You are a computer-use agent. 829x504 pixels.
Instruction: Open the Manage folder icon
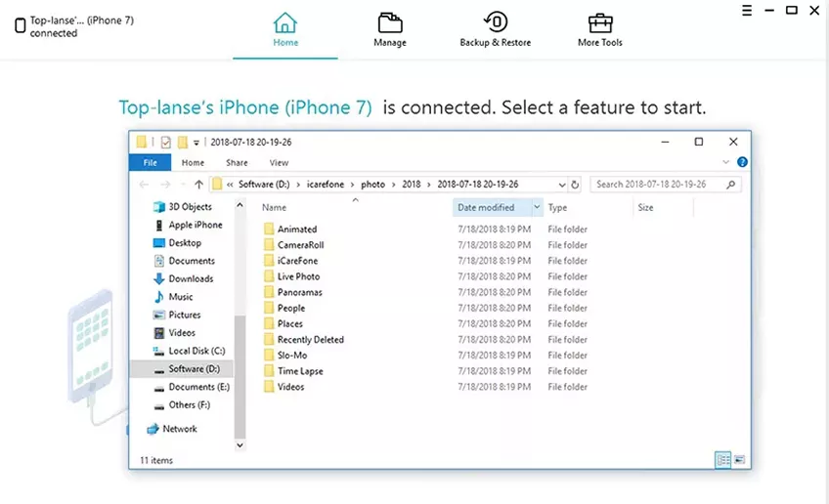[390, 22]
